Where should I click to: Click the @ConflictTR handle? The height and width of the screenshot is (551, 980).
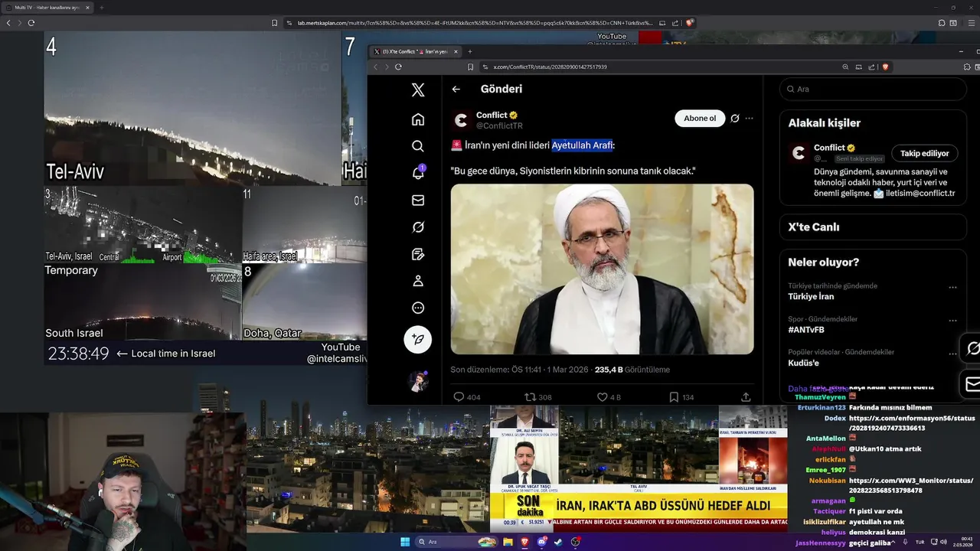pos(499,126)
